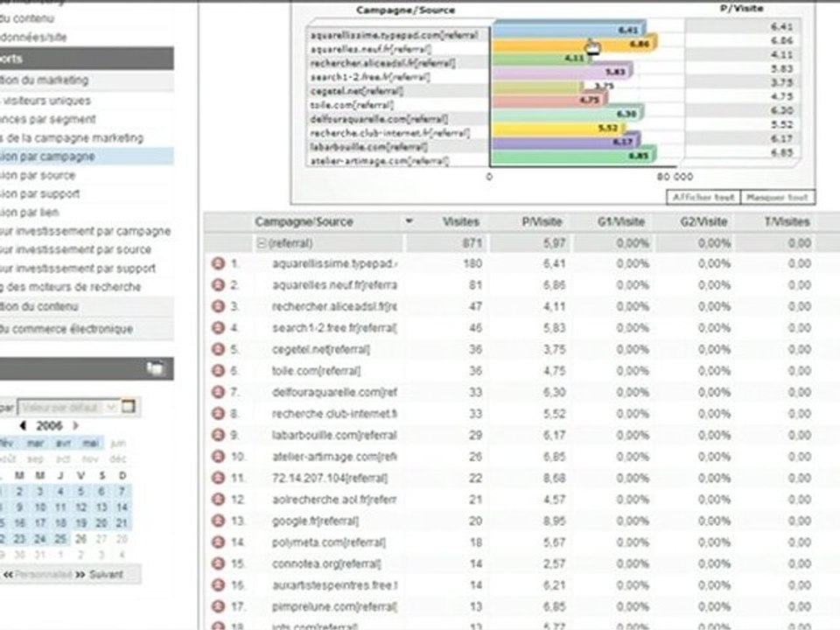Click the red icon beside row 16 auxartistespeintres.free
Screen dimensions: 840x630
[x=218, y=585]
